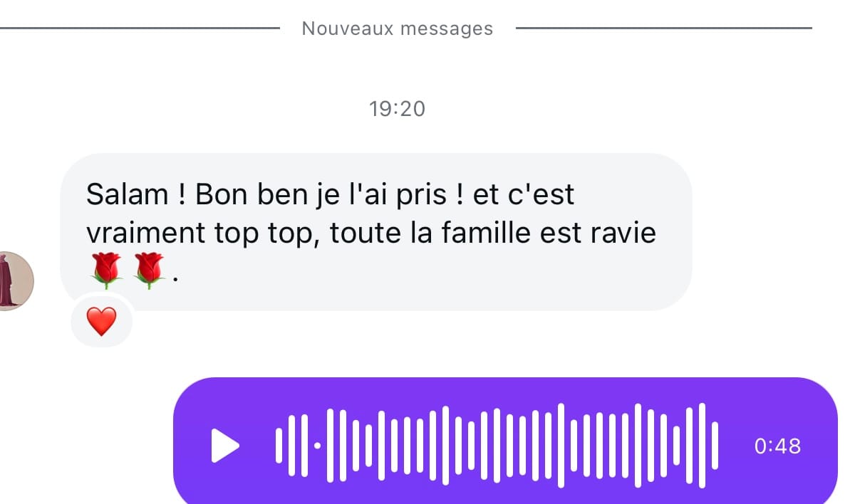This screenshot has width=855, height=504.
Task: Click the playhead dot on the voice waveform
Action: (317, 446)
